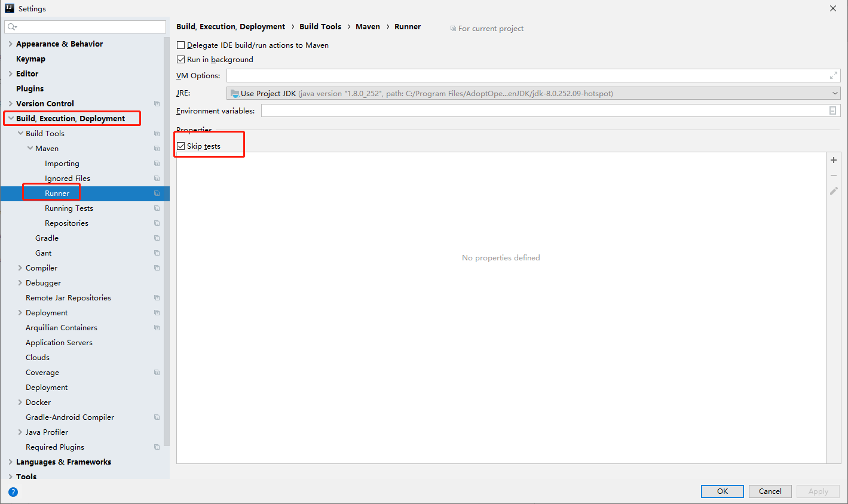This screenshot has height=504, width=848.
Task: Click the project-level icon beside Coverage
Action: click(157, 373)
